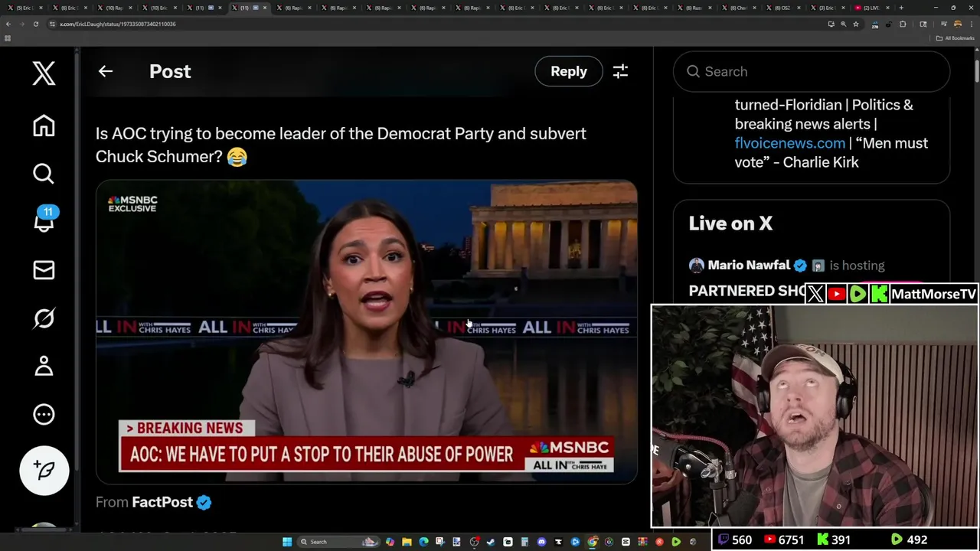The width and height of the screenshot is (980, 551).
Task: Click the browser back button
Action: (8, 24)
